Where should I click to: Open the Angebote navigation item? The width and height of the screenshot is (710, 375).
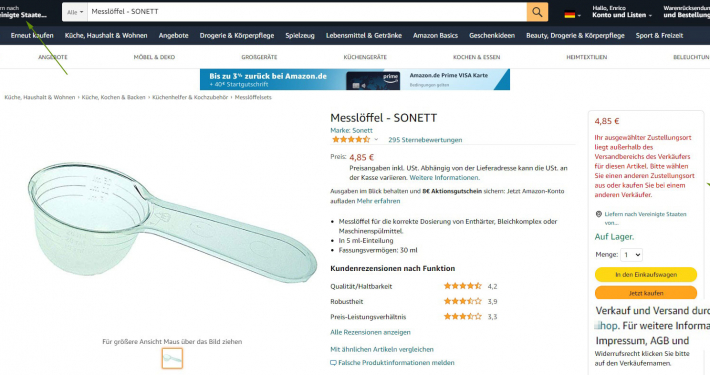pos(173,35)
